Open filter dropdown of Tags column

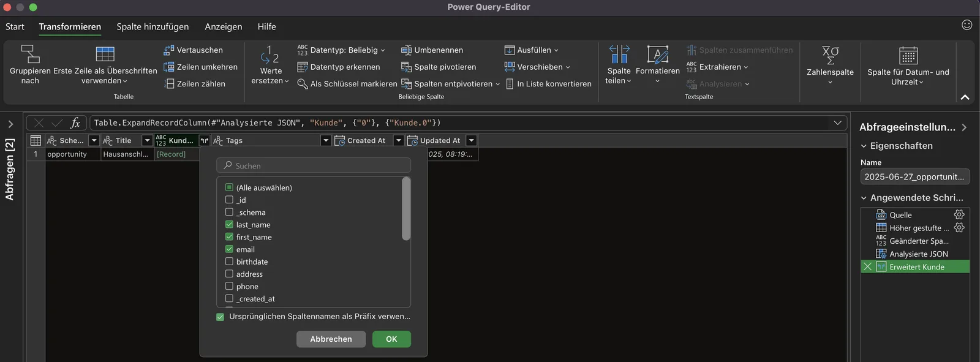click(326, 140)
